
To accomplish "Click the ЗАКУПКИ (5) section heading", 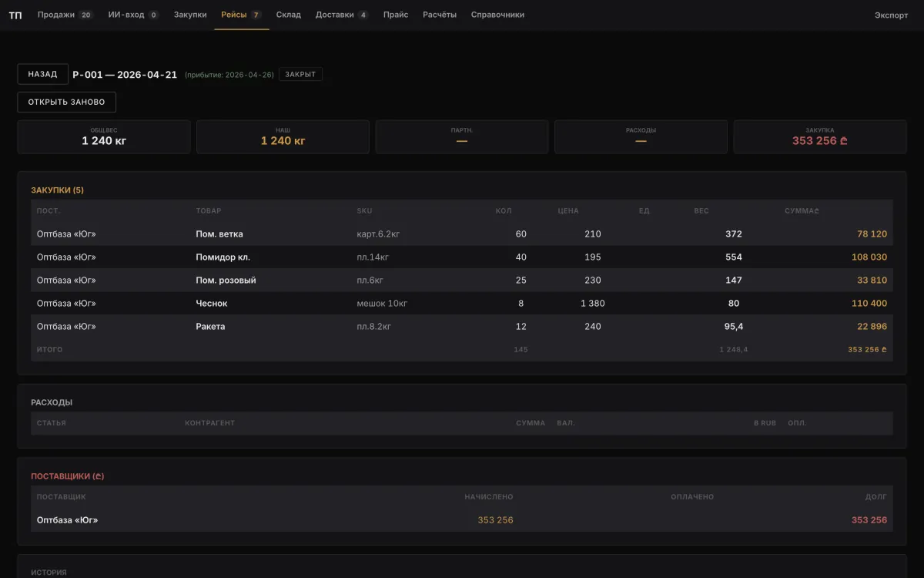I will tap(58, 190).
